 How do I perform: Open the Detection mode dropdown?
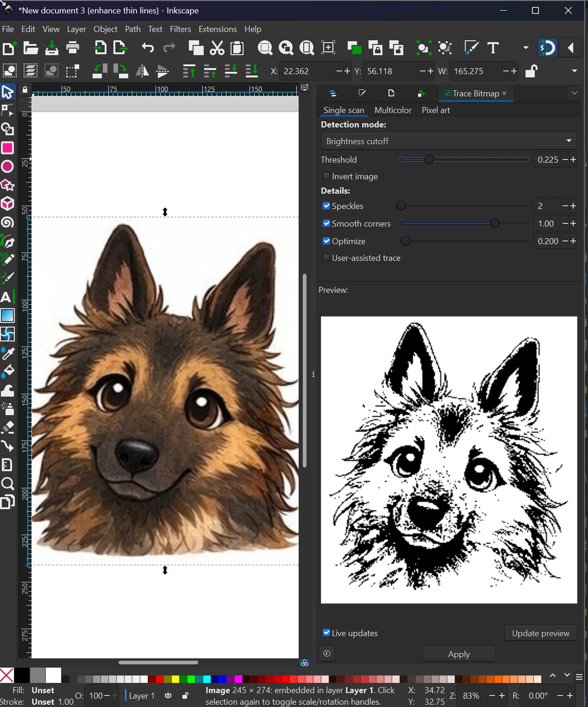[x=448, y=141]
